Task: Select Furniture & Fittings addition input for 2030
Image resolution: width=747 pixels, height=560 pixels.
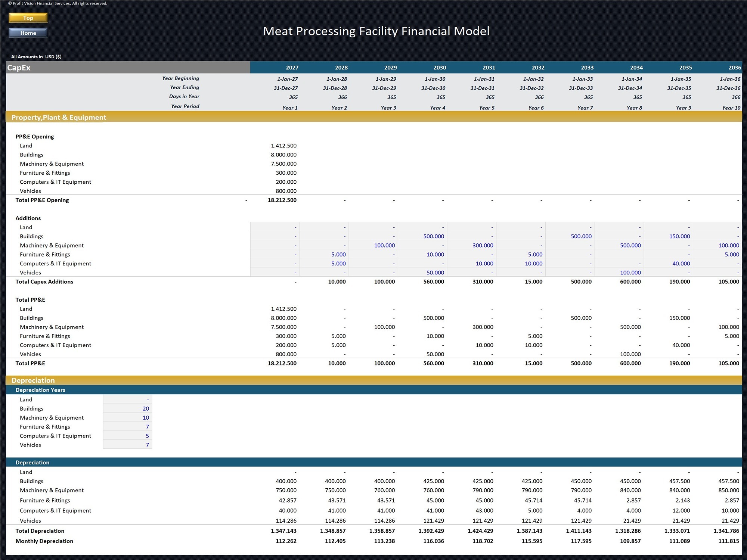Action: coord(422,254)
